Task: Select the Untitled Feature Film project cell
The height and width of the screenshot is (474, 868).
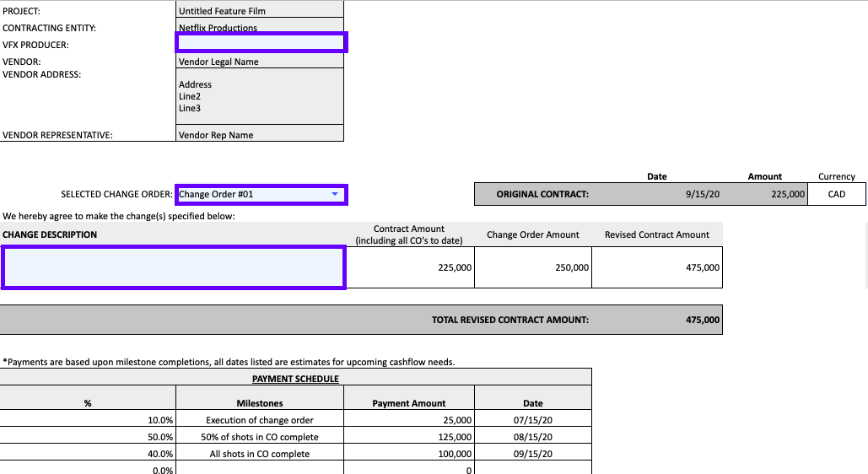Action: pos(260,10)
